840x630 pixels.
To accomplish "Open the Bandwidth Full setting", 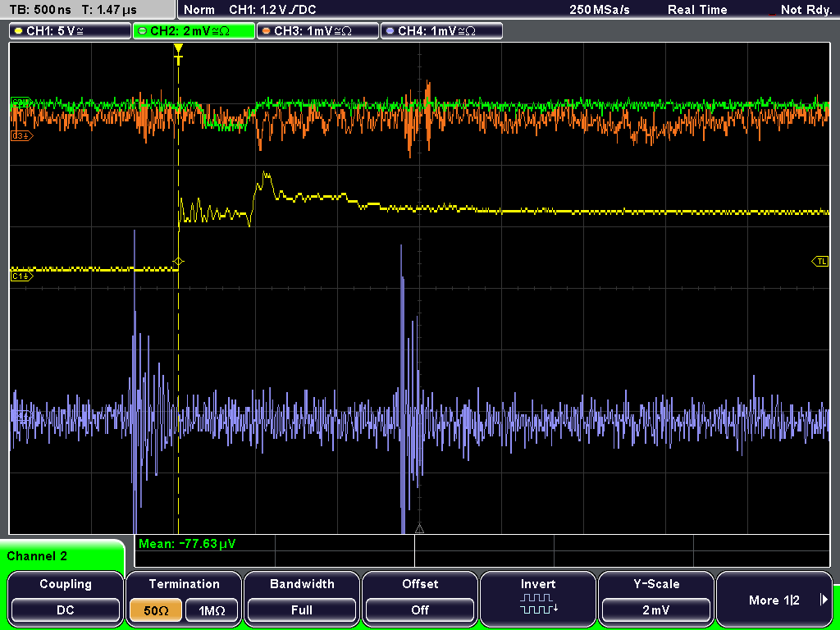I will click(x=302, y=599).
